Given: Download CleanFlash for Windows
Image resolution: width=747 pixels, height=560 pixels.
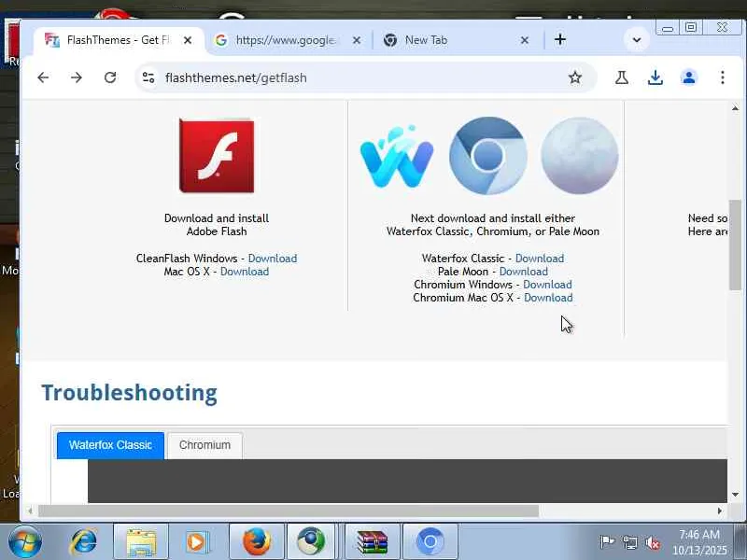Looking at the screenshot, I should [x=273, y=259].
